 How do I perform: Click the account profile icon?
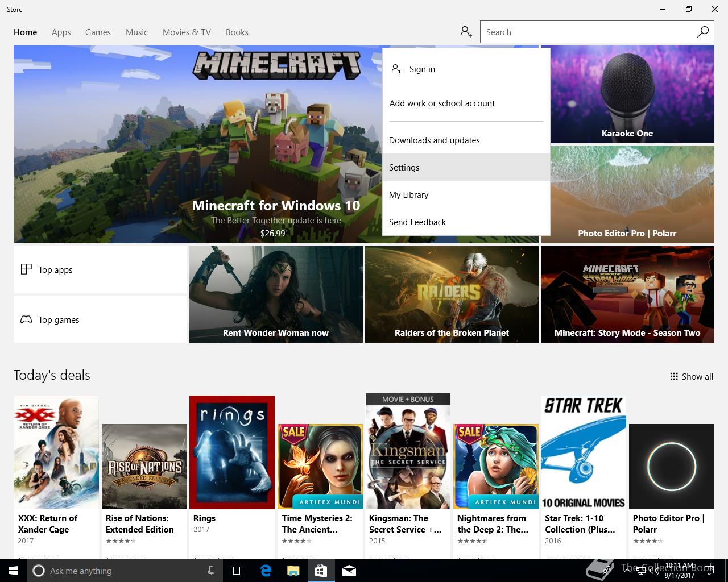coord(466,32)
